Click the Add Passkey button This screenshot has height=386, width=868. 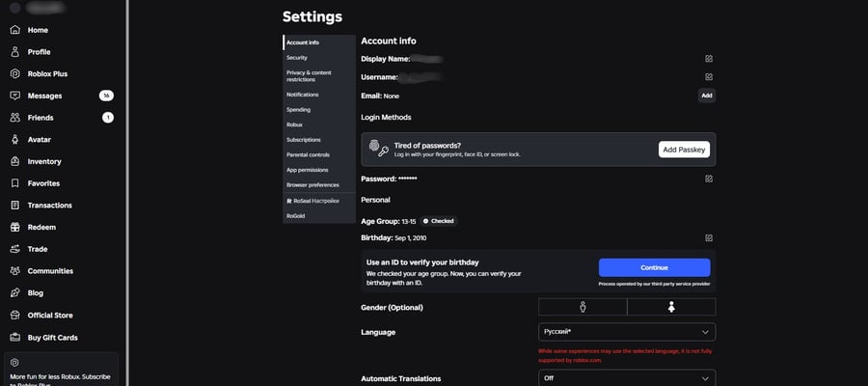coord(684,150)
